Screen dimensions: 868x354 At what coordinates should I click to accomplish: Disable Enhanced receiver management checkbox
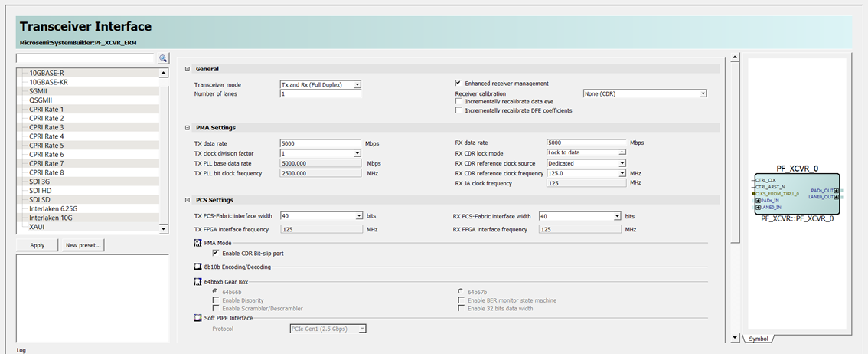coord(458,84)
